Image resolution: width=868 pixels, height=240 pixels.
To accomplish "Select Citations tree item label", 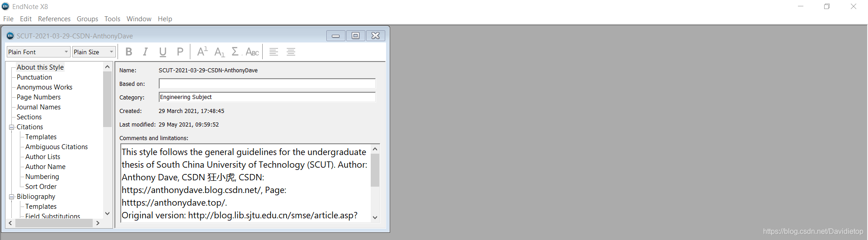I will (30, 127).
